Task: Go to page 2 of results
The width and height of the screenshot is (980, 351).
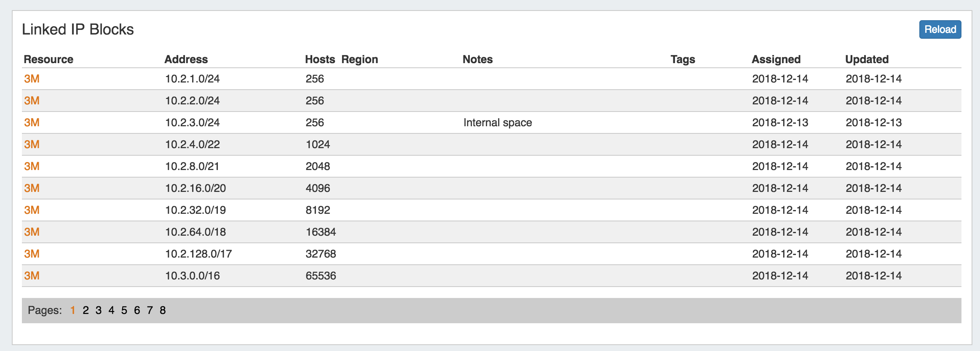Action: pos(86,311)
